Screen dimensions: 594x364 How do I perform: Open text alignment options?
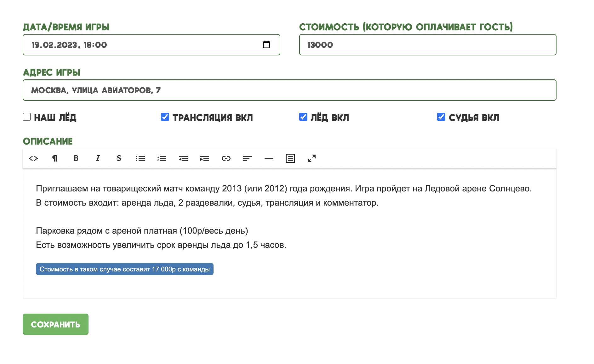[x=248, y=158]
